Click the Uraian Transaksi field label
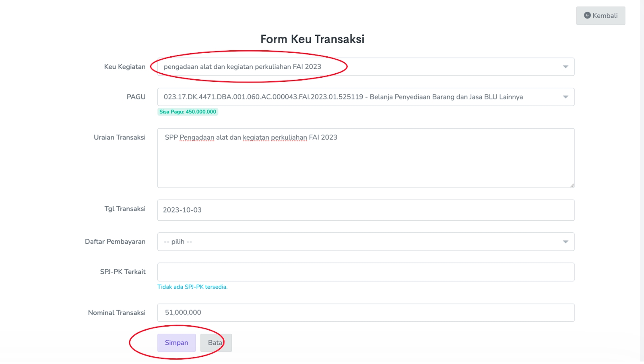The height and width of the screenshot is (364, 644). [x=120, y=137]
